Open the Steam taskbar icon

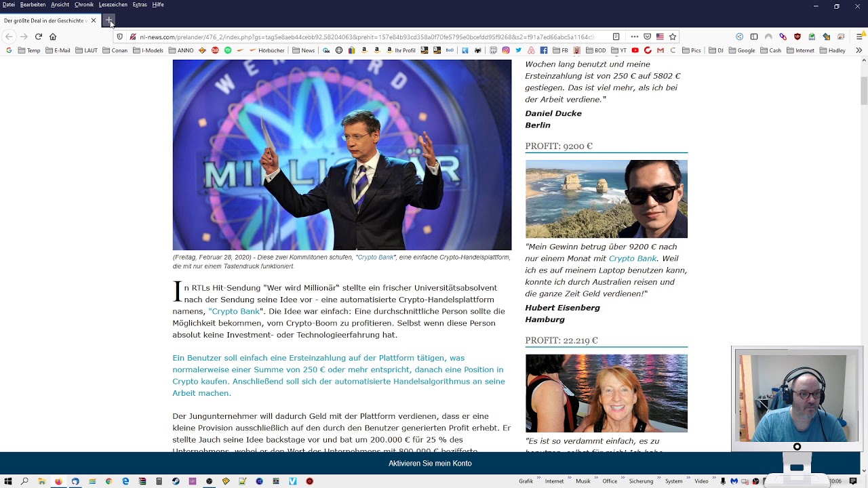[x=176, y=481]
